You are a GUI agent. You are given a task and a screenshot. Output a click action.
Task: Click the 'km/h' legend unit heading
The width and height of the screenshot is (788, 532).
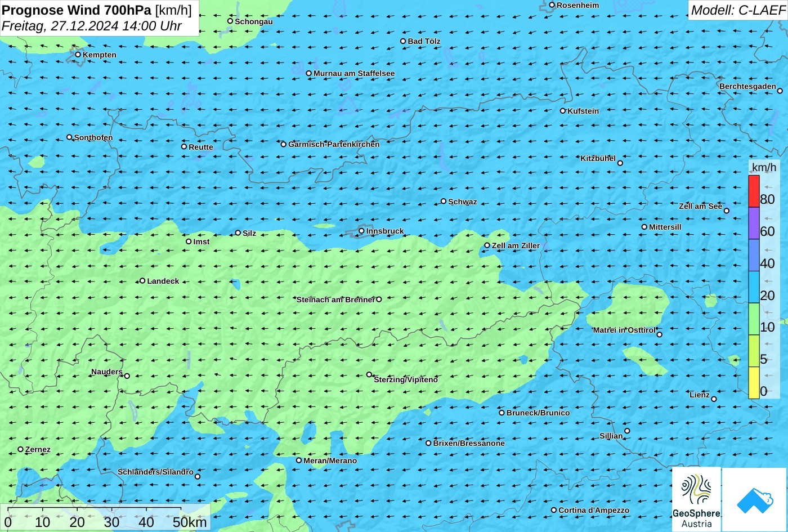pyautogui.click(x=764, y=167)
